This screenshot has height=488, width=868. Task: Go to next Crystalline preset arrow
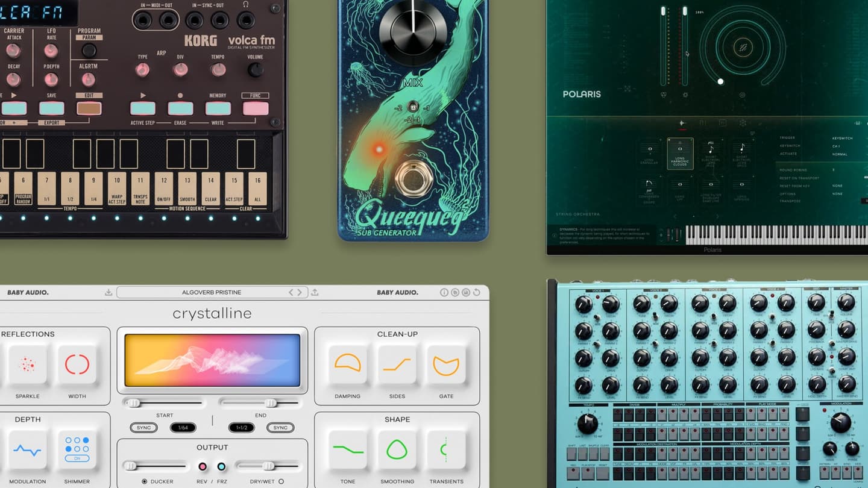[x=301, y=292]
